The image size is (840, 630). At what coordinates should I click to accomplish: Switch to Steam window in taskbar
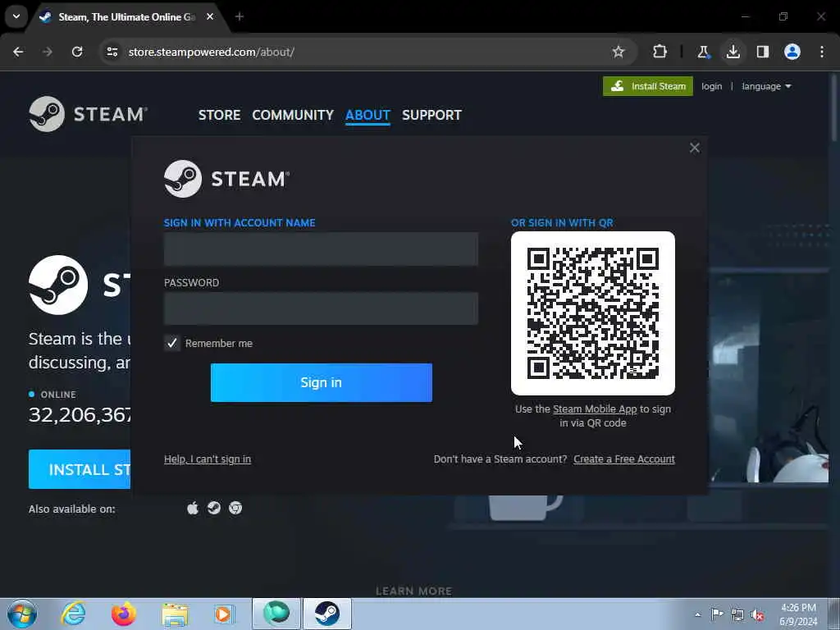(x=327, y=614)
